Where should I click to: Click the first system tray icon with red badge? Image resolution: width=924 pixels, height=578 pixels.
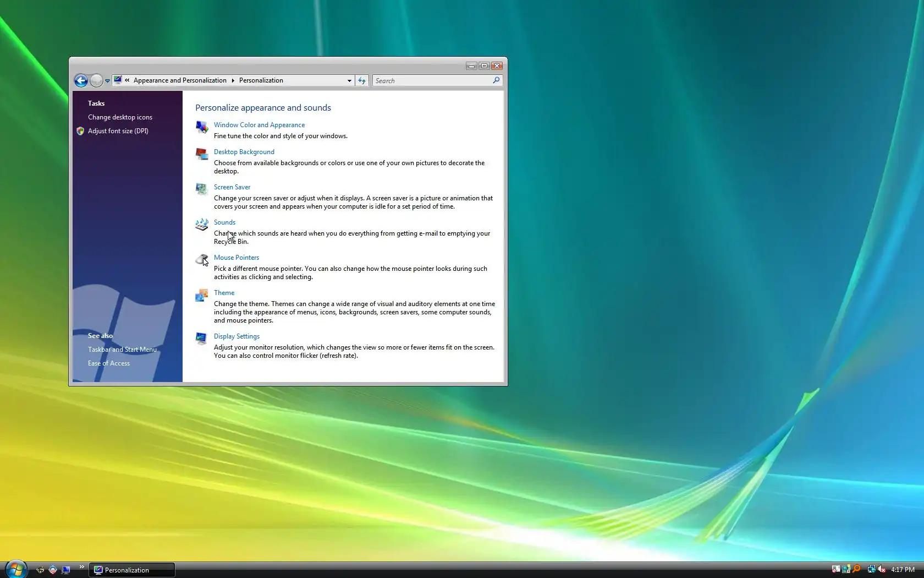(836, 569)
